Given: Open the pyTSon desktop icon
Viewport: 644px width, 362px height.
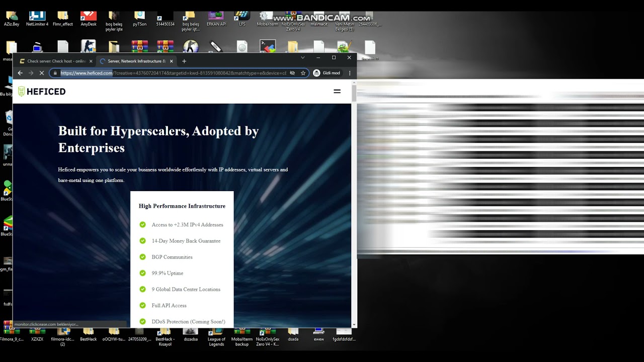Looking at the screenshot, I should (x=140, y=19).
